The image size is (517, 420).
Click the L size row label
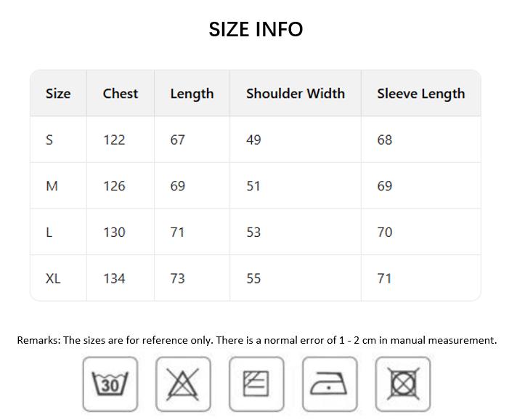point(49,233)
